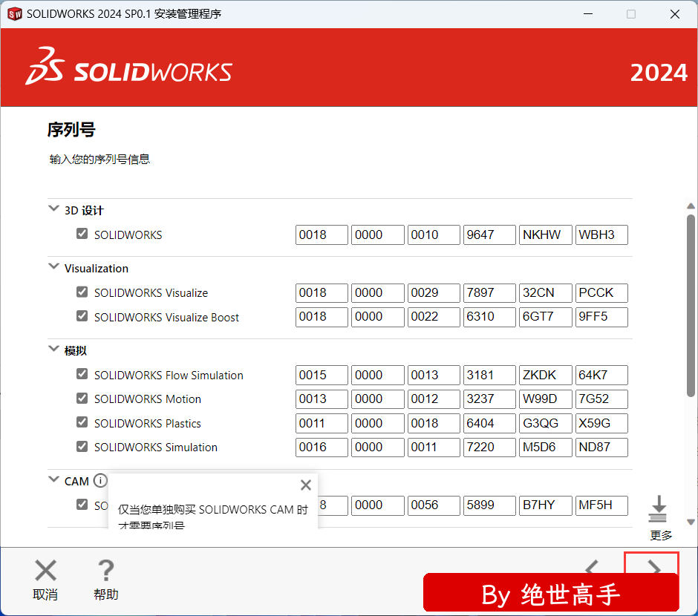Click the 更多 label text
This screenshot has height=616, width=698.
pyautogui.click(x=661, y=536)
